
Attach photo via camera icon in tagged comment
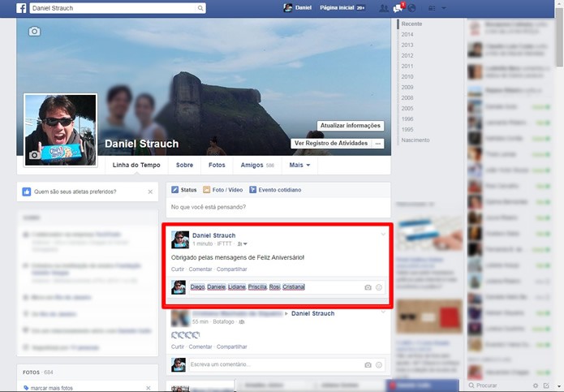tap(368, 287)
